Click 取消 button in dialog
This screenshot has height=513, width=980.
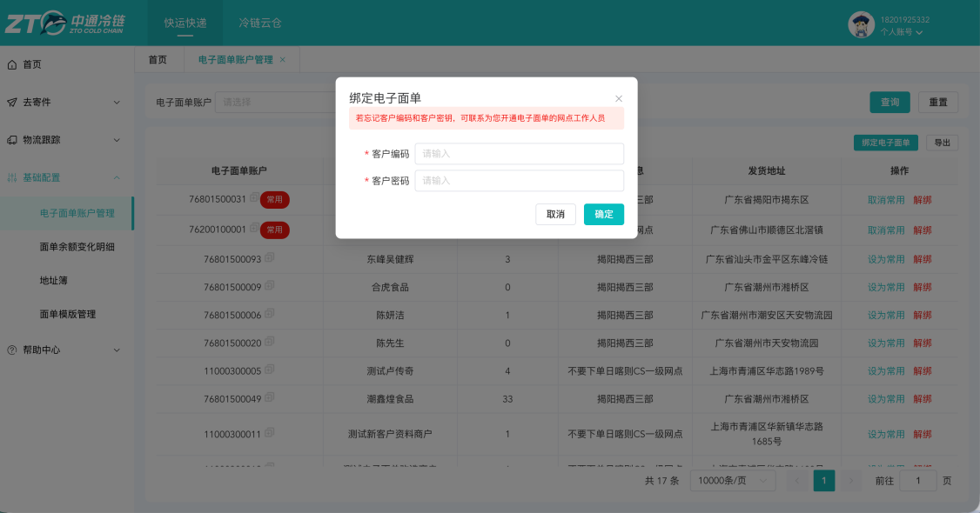click(555, 214)
